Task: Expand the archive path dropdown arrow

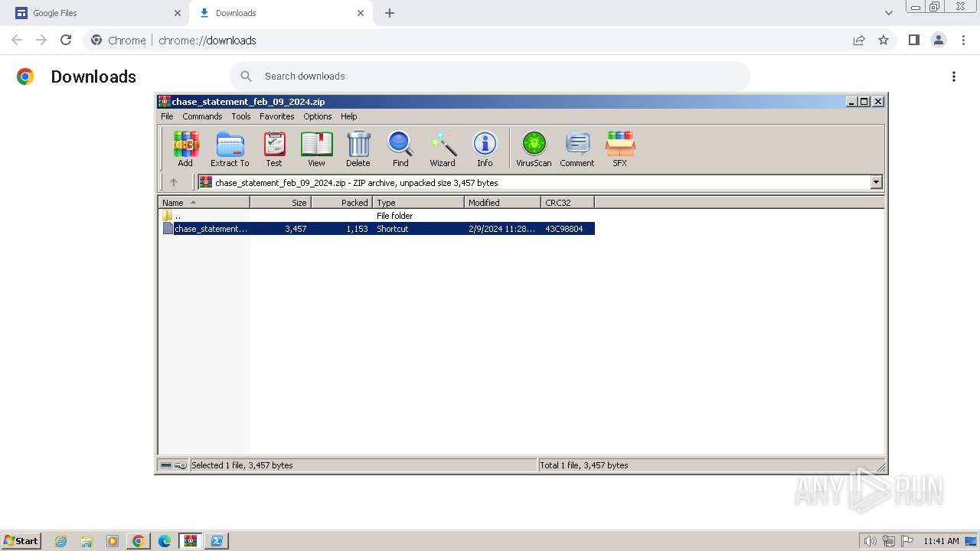Action: coord(877,182)
